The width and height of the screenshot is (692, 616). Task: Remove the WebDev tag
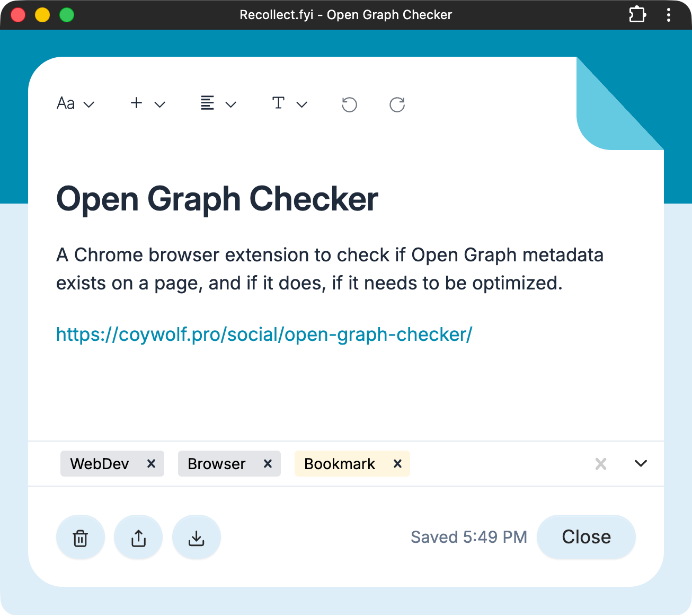click(151, 464)
